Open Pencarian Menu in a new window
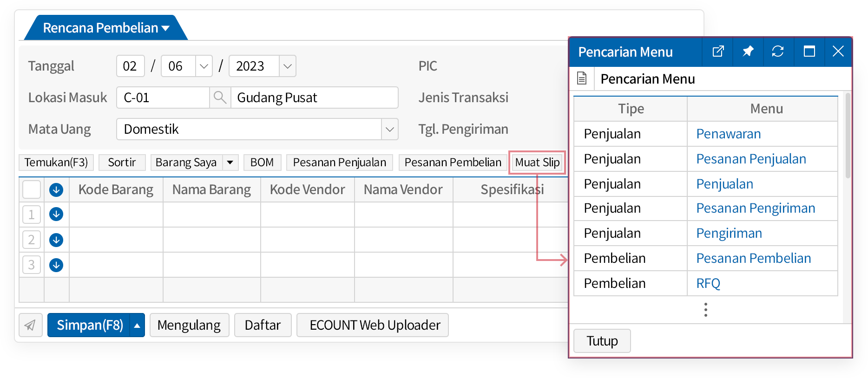 pyautogui.click(x=718, y=52)
